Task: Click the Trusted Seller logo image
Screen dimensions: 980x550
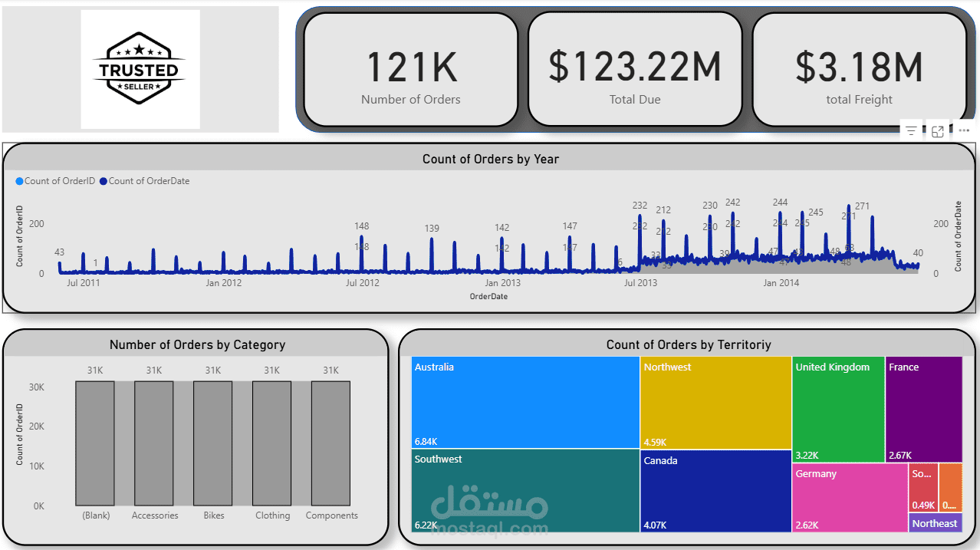Action: click(140, 68)
